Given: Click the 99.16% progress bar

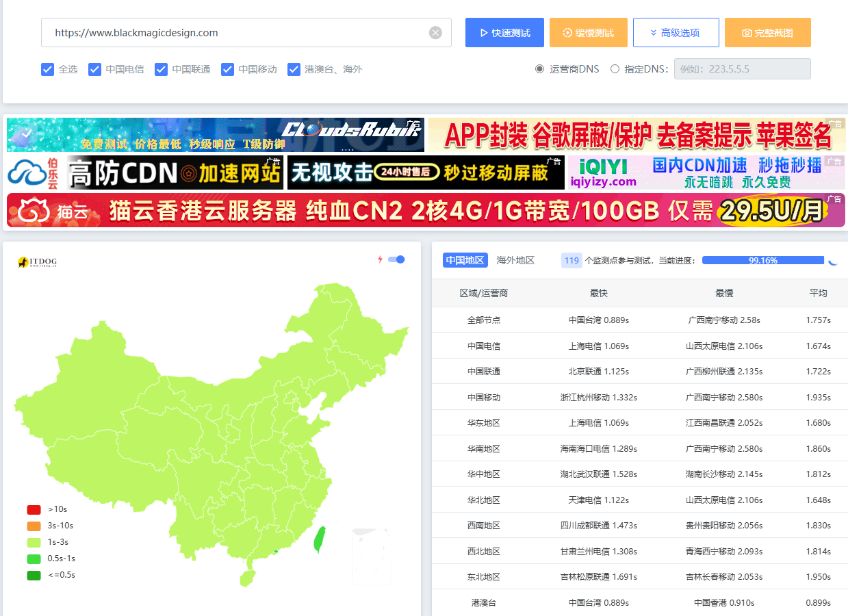Looking at the screenshot, I should pyautogui.click(x=763, y=260).
